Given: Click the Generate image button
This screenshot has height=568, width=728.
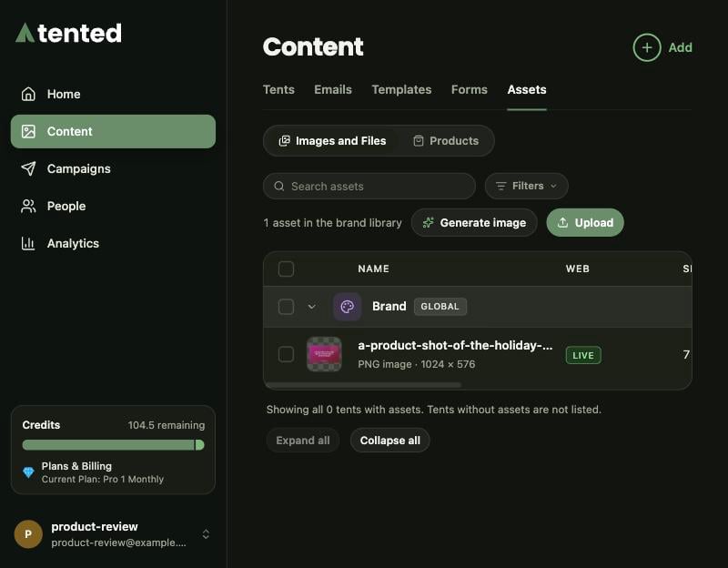Looking at the screenshot, I should coord(474,222).
